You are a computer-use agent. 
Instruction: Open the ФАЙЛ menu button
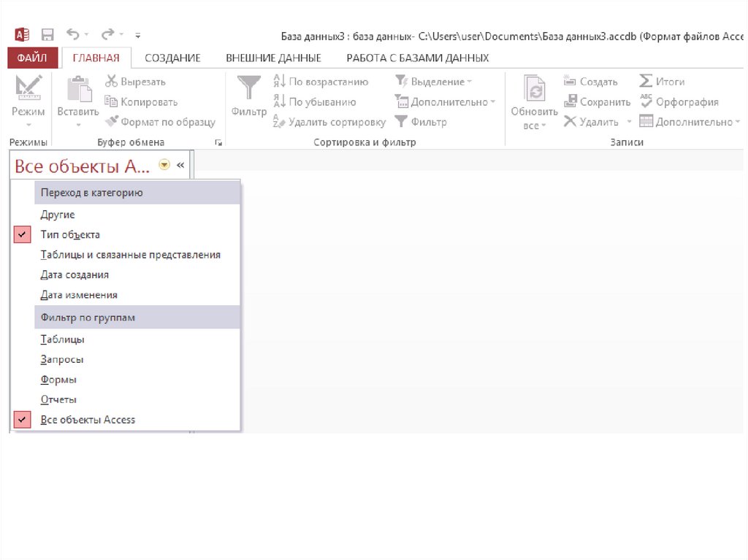point(31,58)
